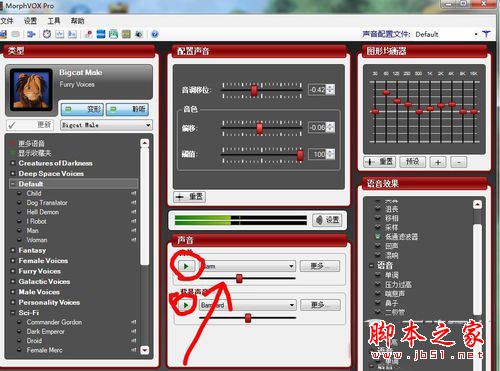The width and height of the screenshot is (500, 371).
Task: Toggle the 聆听 listen button
Action: (x=127, y=109)
